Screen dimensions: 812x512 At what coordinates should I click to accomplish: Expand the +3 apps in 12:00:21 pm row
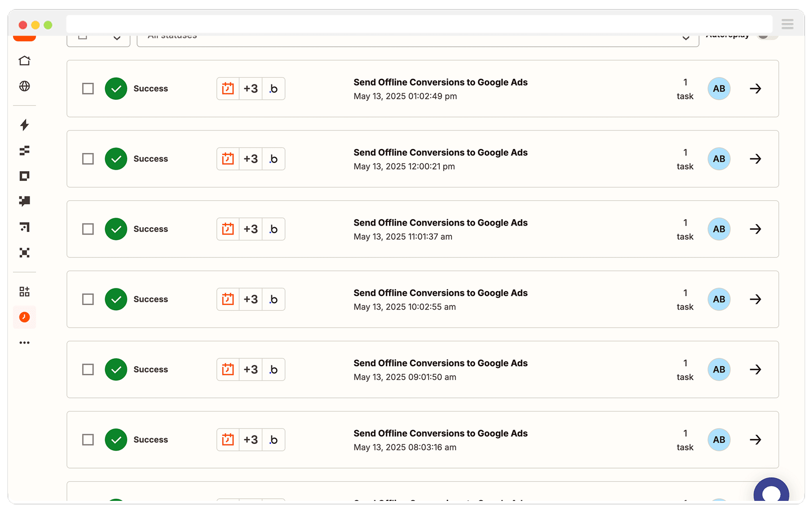pyautogui.click(x=251, y=159)
